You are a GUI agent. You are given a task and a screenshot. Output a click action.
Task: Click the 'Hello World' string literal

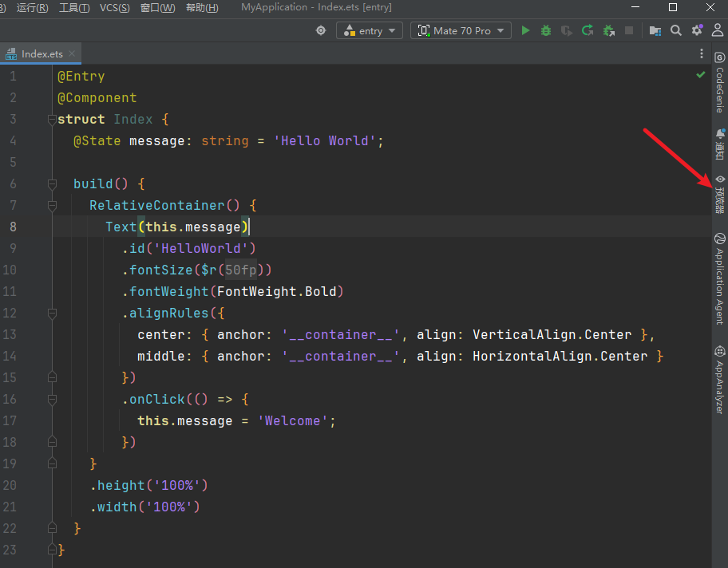[x=325, y=140]
